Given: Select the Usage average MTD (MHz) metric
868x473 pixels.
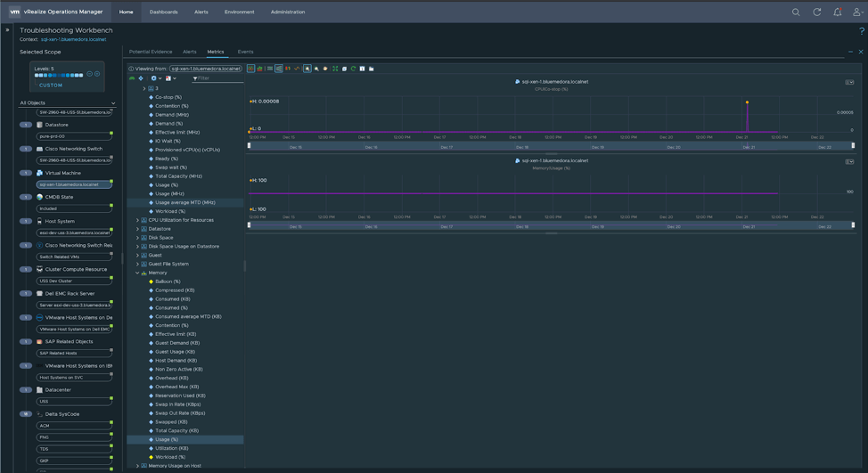Looking at the screenshot, I should [184, 202].
